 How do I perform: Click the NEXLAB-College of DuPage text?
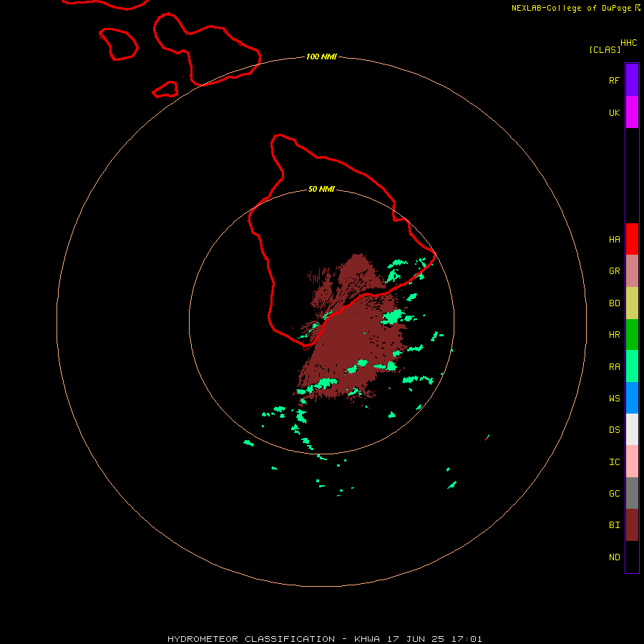tap(571, 8)
